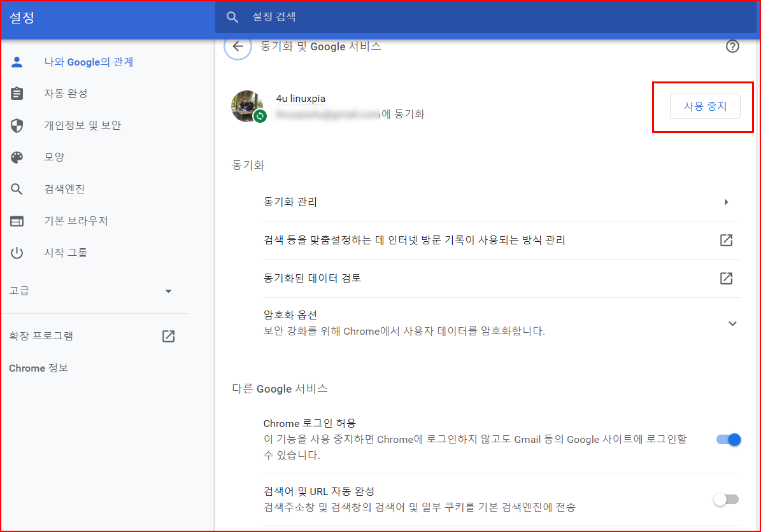761x532 pixels.
Task: Click the green sync badge on the profile picture
Action: pos(260,116)
